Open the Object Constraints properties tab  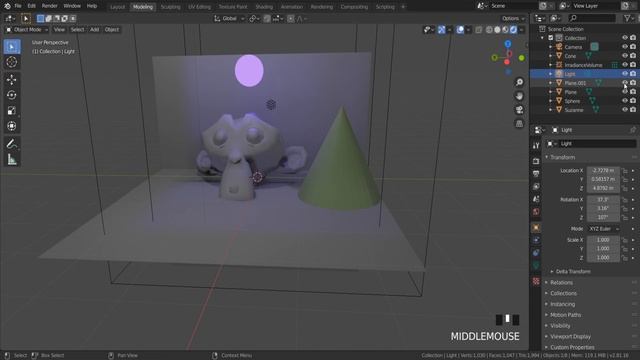pos(536,253)
